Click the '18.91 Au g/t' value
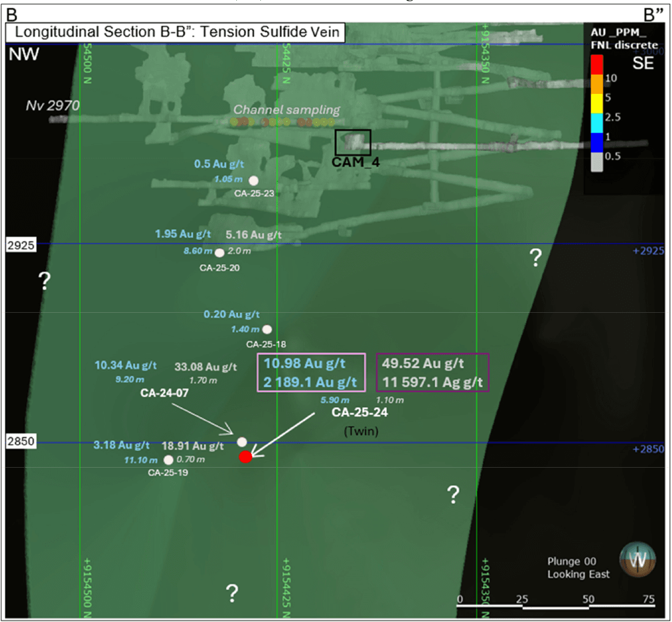This screenshot has width=672, height=622. tap(193, 446)
